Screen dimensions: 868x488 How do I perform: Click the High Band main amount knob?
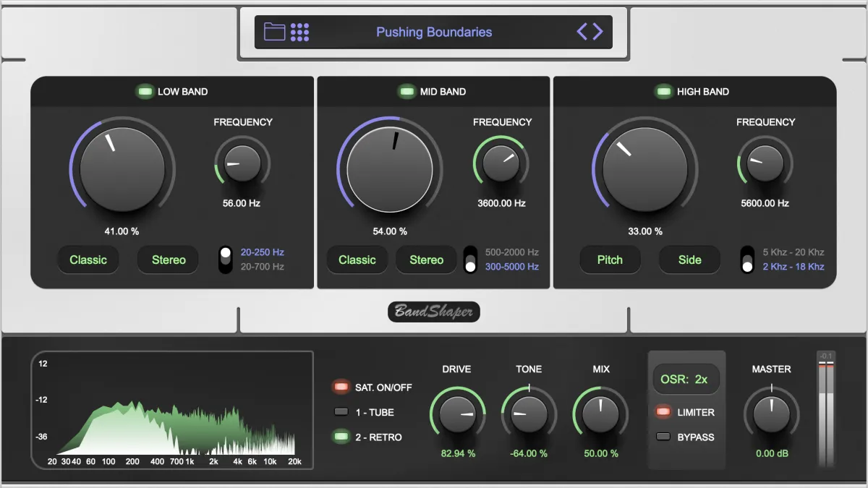645,168
